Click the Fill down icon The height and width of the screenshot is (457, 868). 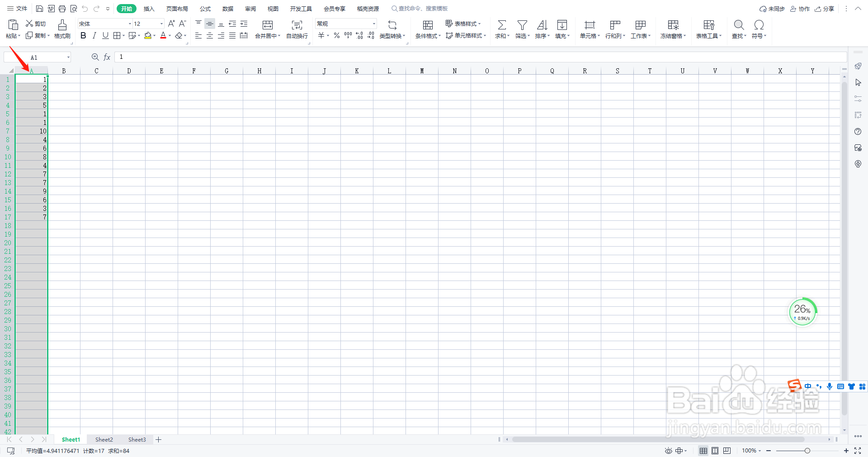(562, 25)
